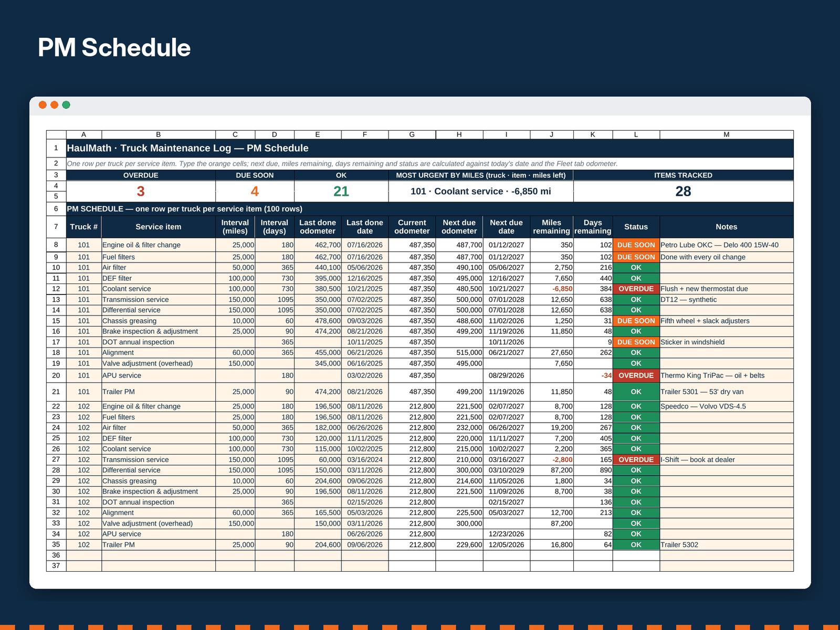Click the OK count value 21

coord(341,191)
